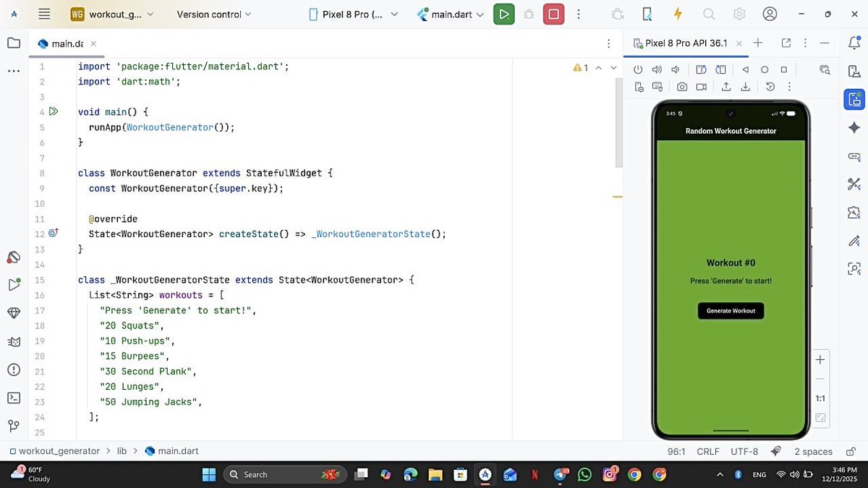Open Running Devices panel options kebab
The image size is (868, 488).
click(805, 43)
